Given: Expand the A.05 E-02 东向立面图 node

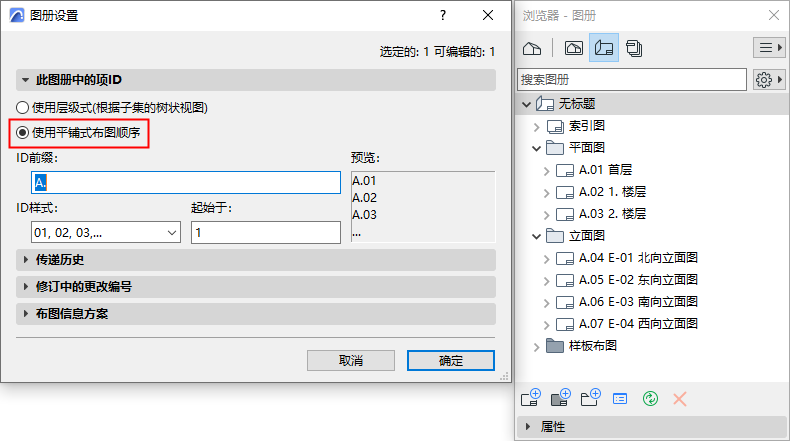Looking at the screenshot, I should tap(547, 281).
